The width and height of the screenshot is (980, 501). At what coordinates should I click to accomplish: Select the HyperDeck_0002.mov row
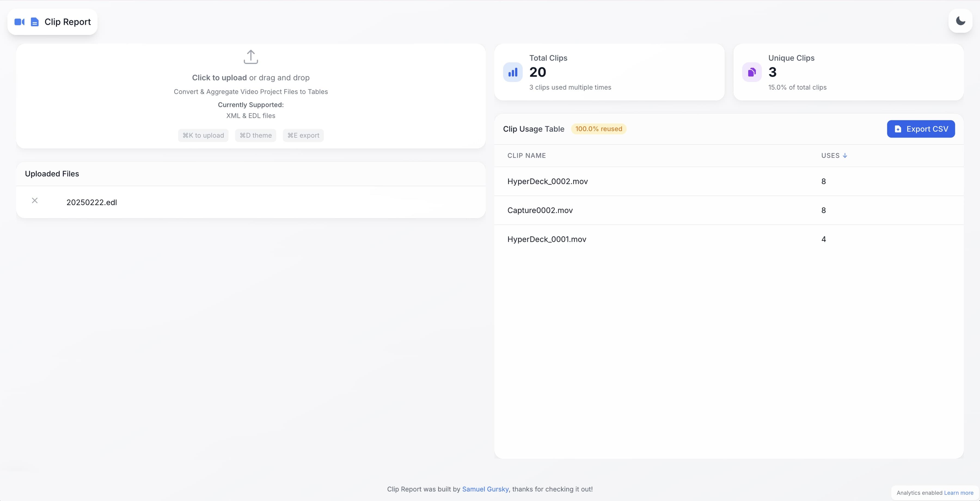point(729,181)
